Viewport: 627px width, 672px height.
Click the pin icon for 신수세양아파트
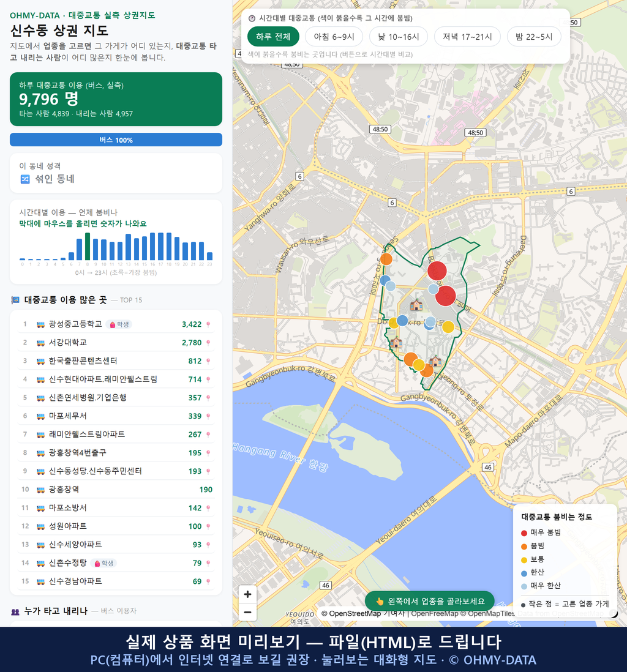click(x=208, y=545)
